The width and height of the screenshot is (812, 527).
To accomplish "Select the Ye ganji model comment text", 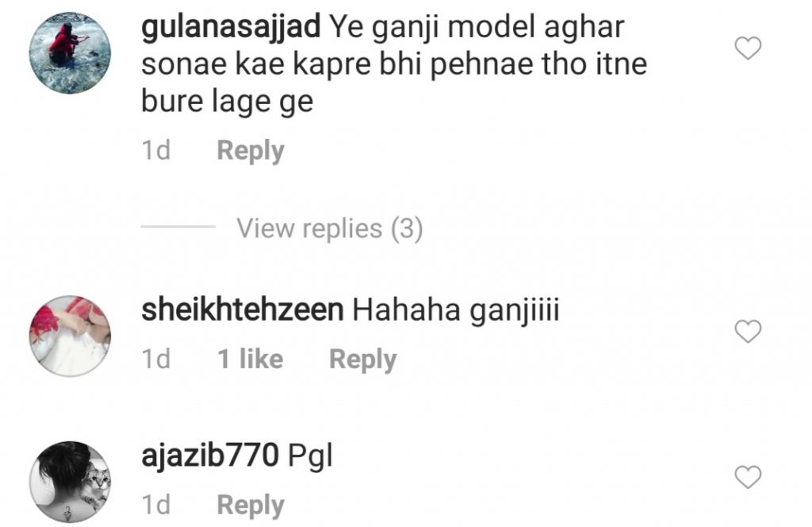I will [x=395, y=64].
